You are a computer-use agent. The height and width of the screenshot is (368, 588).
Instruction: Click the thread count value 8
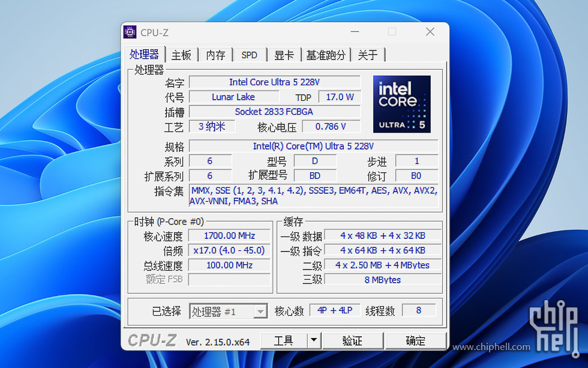click(419, 310)
